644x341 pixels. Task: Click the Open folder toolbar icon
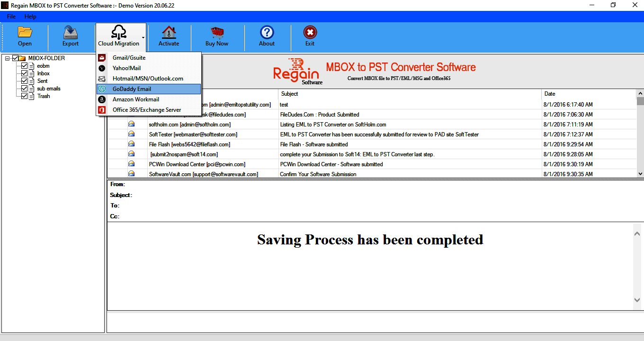(25, 32)
